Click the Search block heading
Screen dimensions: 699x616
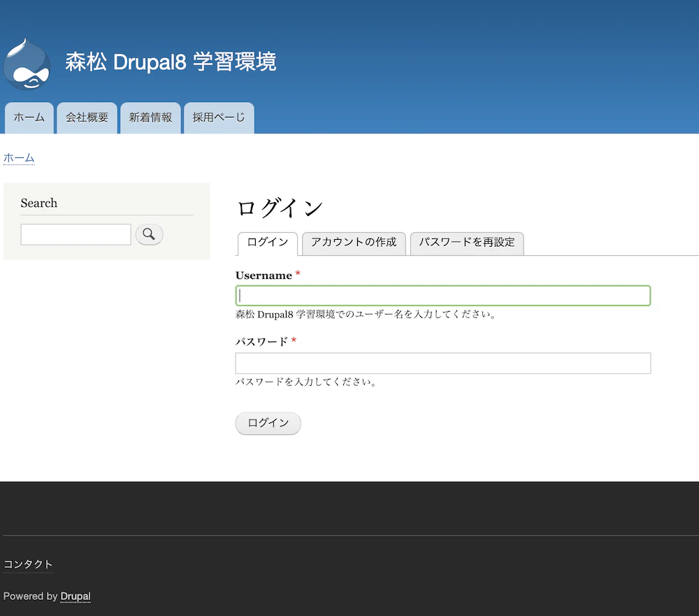(x=38, y=203)
